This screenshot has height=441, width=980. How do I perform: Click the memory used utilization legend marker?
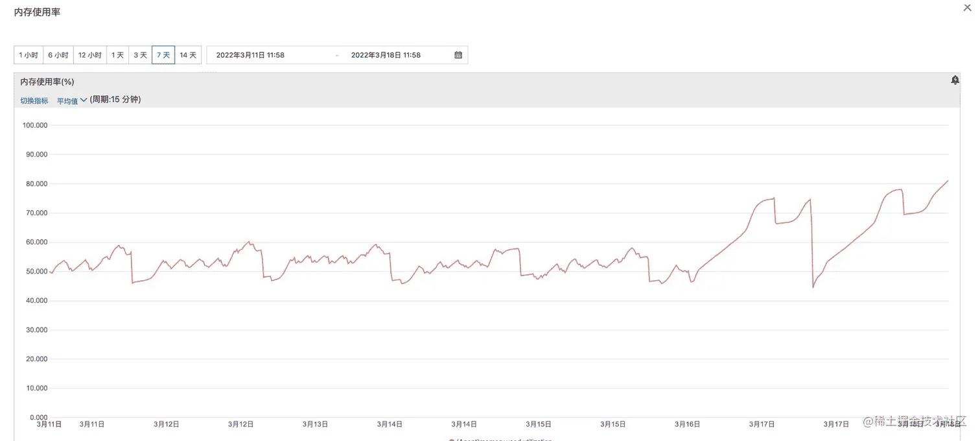point(452,440)
